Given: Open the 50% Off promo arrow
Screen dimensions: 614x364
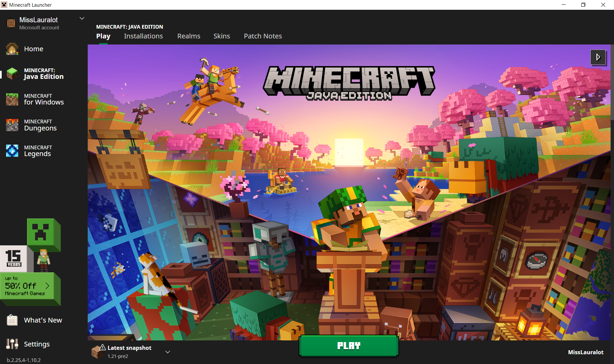Looking at the screenshot, I should click(x=48, y=286).
